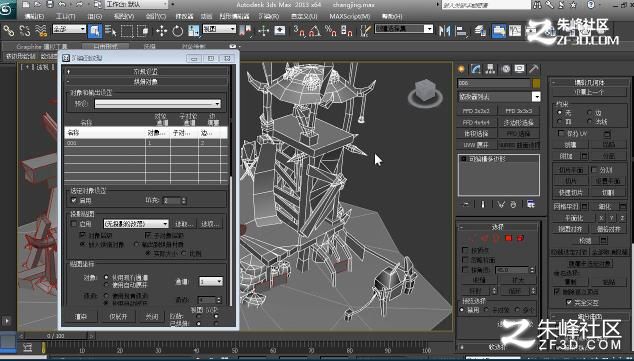Viewport: 634px width, 361px height.
Task: Open the named selection sets dropdown
Action: [x=404, y=29]
